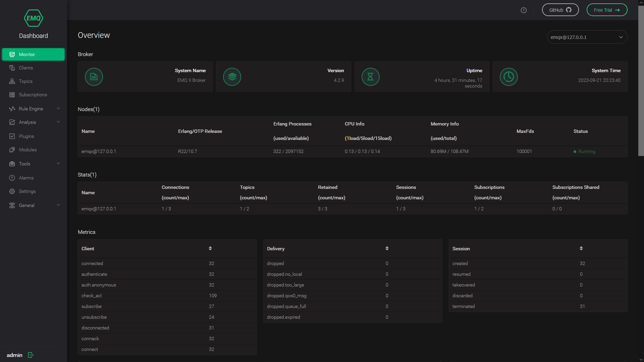This screenshot has width=644, height=362.
Task: Sort the Client metrics table
Action: pos(210,248)
